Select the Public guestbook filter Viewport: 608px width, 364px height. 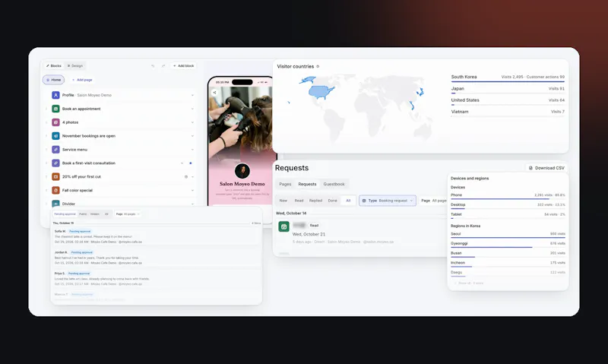83,214
